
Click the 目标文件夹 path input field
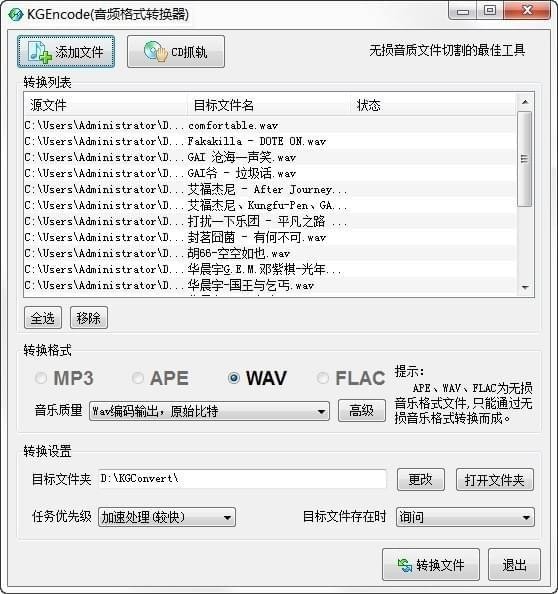[242, 479]
